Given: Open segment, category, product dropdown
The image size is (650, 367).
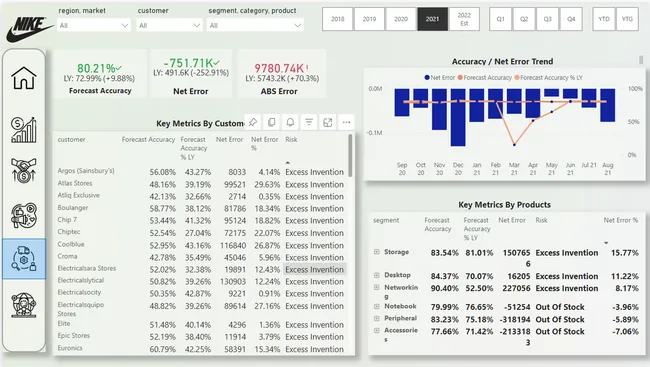Looking at the screenshot, I should click(x=255, y=25).
